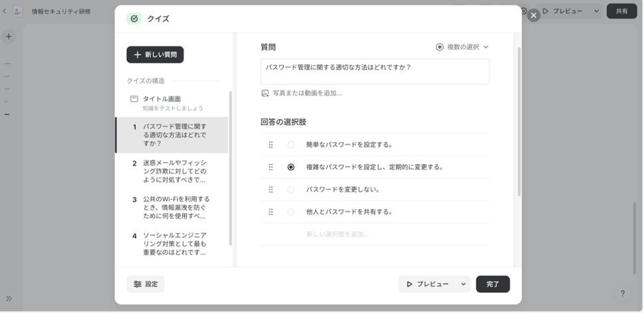The width and height of the screenshot is (644, 313).
Task: Open the help question mark button
Action: (623, 293)
